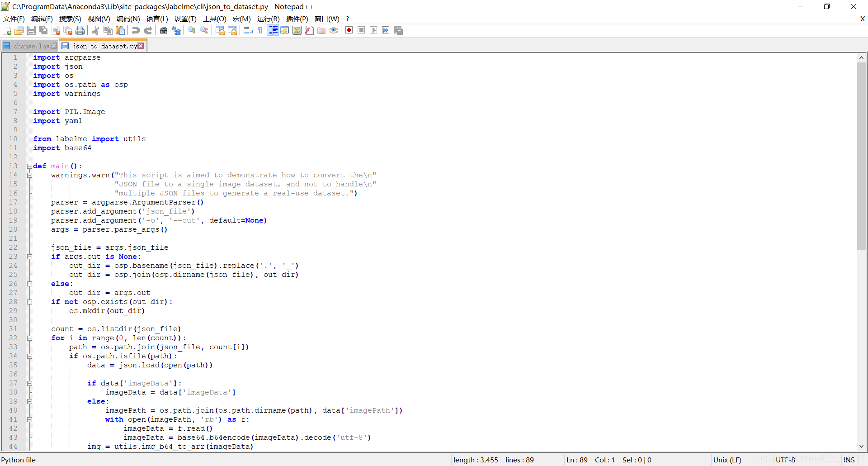Click the Paste clipboard icon

pos(120,30)
